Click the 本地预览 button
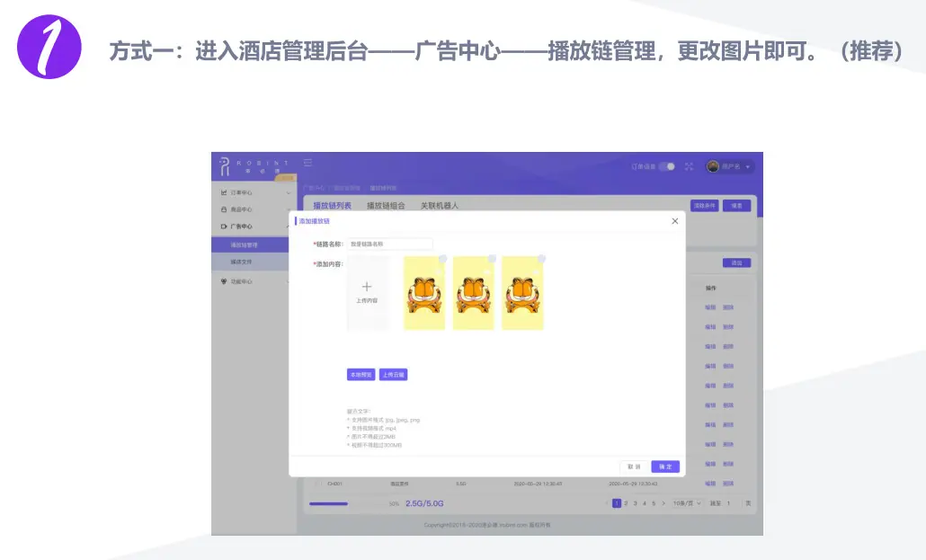 point(361,375)
